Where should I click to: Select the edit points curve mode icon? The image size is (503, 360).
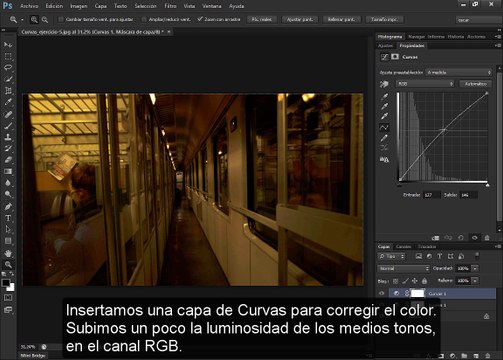384,127
